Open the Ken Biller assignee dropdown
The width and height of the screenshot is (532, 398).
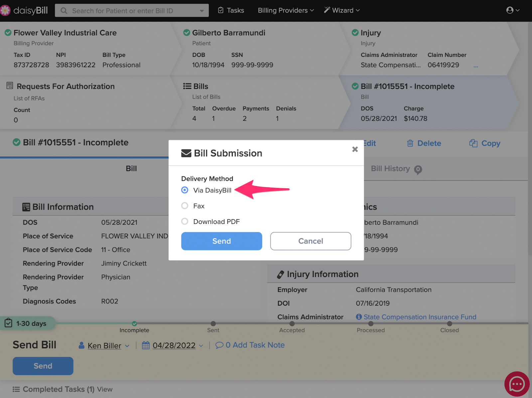(127, 346)
